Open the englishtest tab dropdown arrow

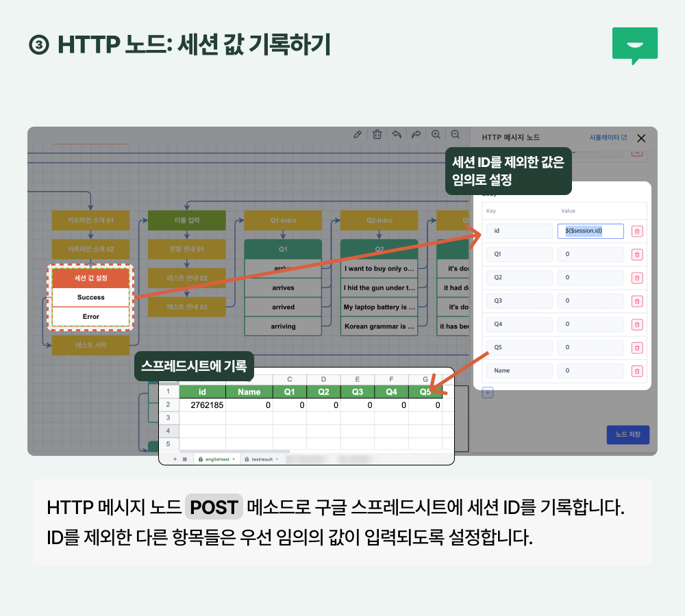point(234,459)
